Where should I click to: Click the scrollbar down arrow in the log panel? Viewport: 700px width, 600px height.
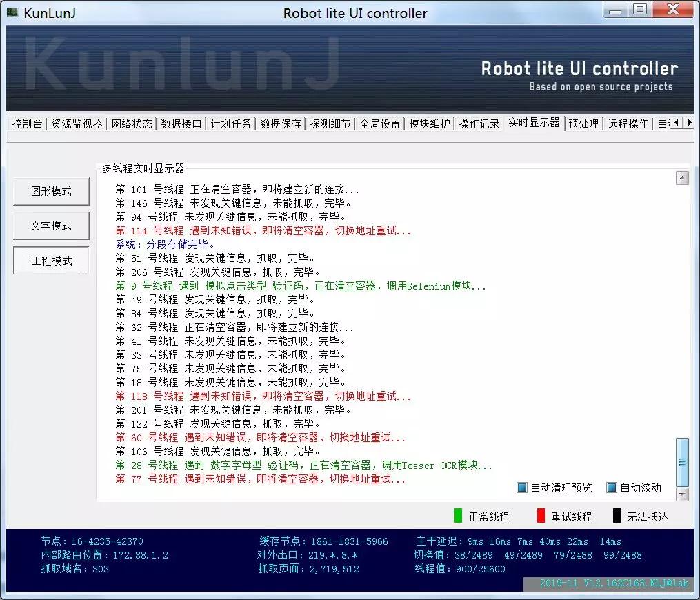683,494
